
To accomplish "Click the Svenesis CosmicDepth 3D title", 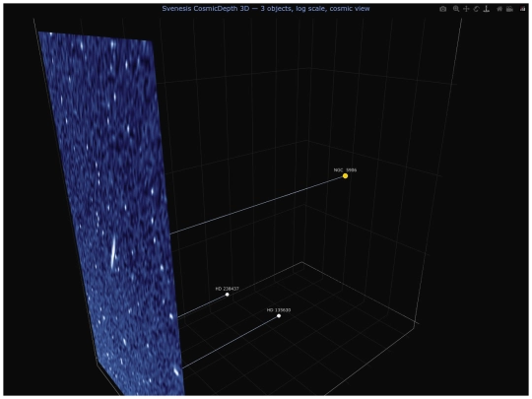I will (266, 9).
